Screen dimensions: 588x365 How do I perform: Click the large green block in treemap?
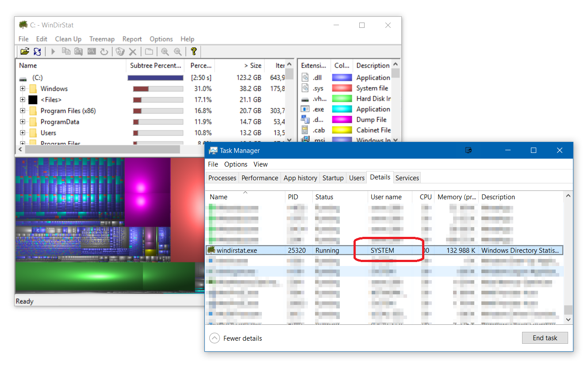(79, 277)
